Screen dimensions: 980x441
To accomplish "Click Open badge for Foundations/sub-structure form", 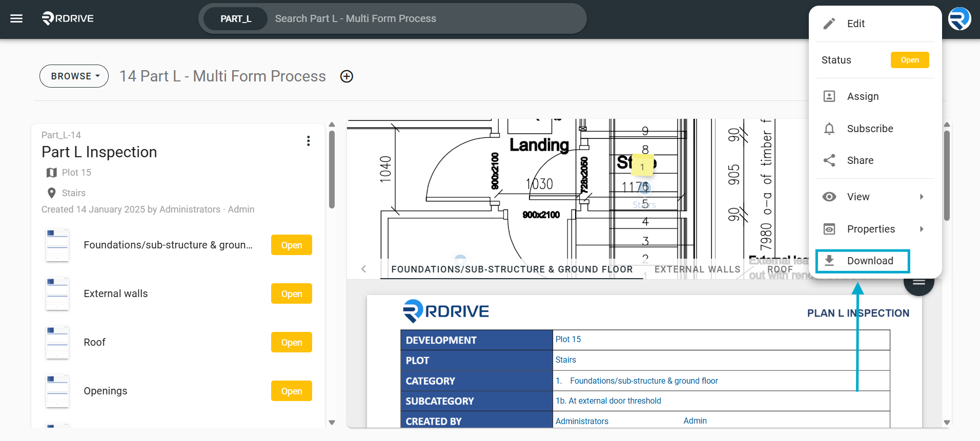I will click(x=292, y=245).
